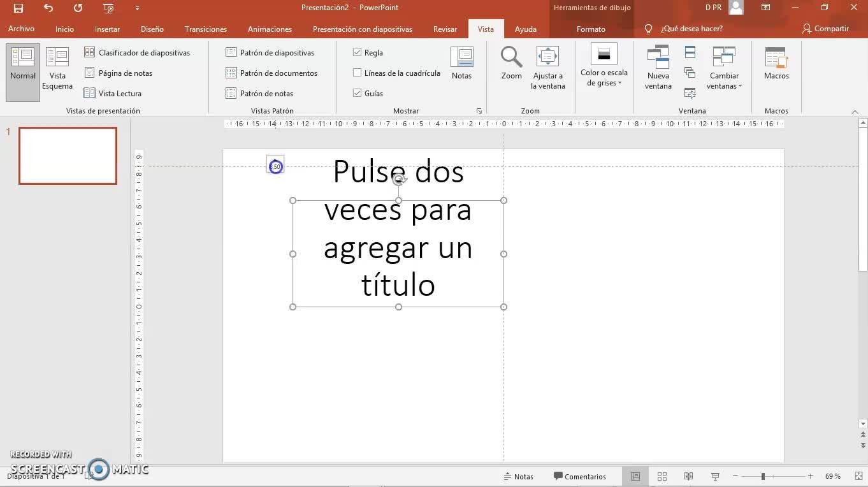Open the Zoom magnifier dialog

(x=511, y=64)
